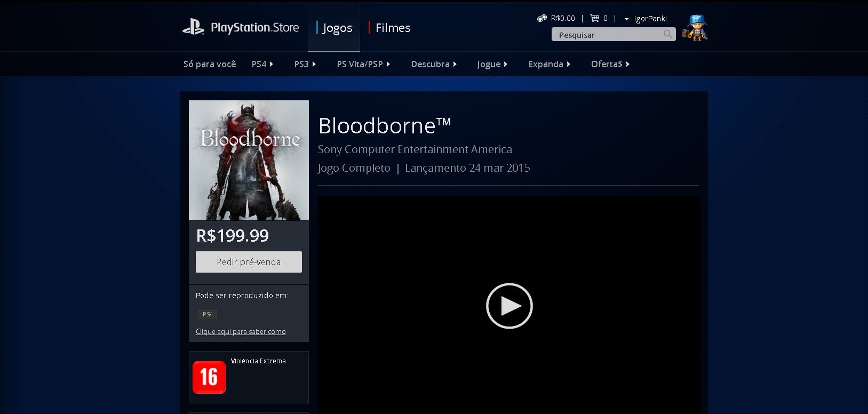Expand the PS4 menu

262,64
